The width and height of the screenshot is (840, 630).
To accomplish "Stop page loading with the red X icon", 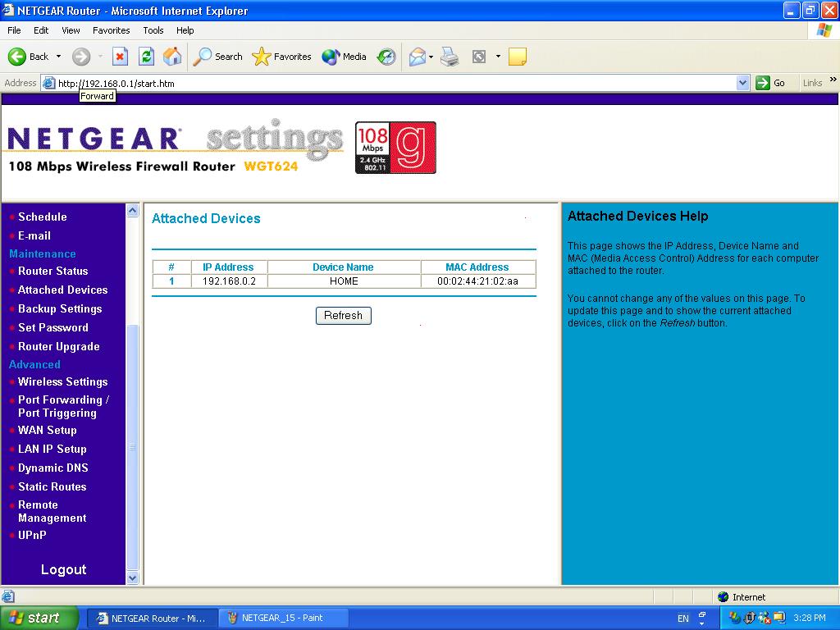I will pyautogui.click(x=120, y=57).
